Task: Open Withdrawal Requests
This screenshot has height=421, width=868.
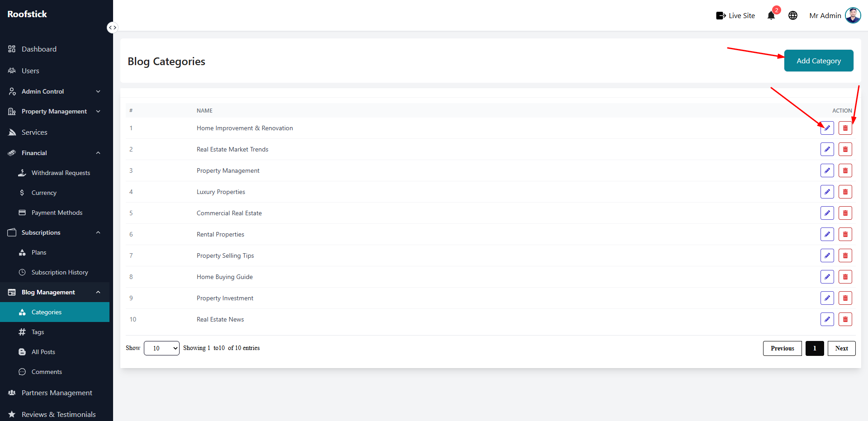Action: point(55,173)
